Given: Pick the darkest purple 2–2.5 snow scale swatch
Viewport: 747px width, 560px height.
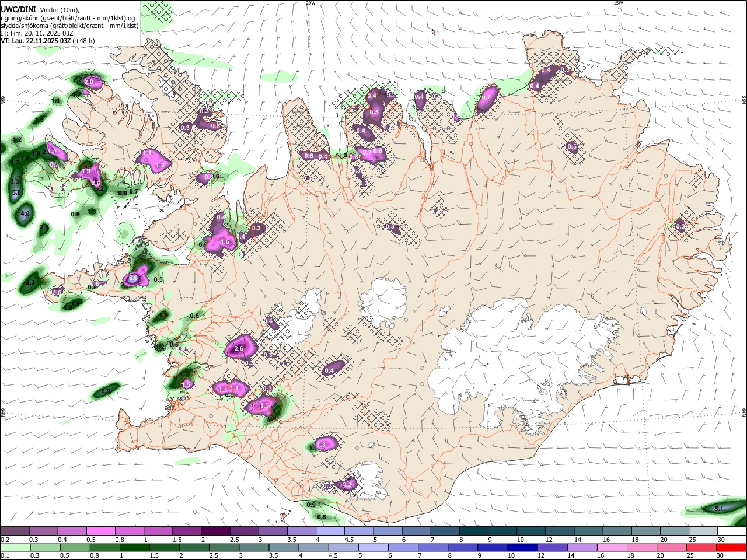Looking at the screenshot, I should [x=215, y=531].
